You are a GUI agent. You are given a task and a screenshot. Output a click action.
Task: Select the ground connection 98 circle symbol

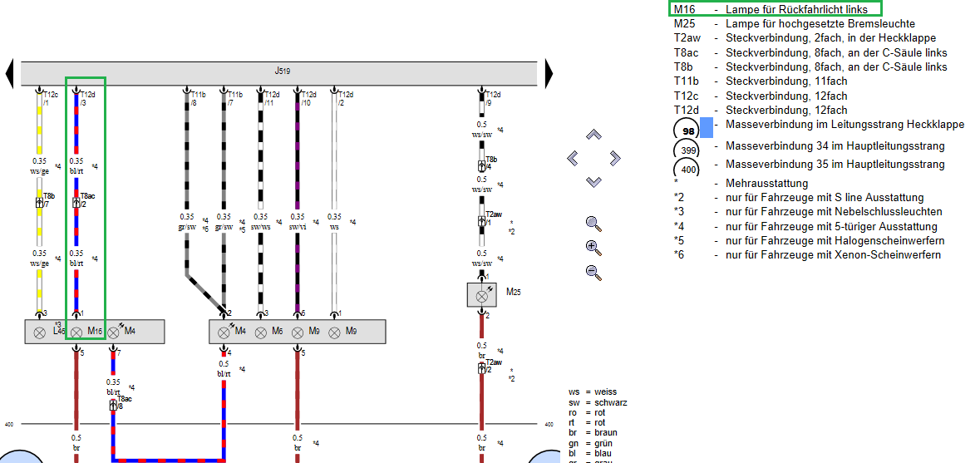685,130
